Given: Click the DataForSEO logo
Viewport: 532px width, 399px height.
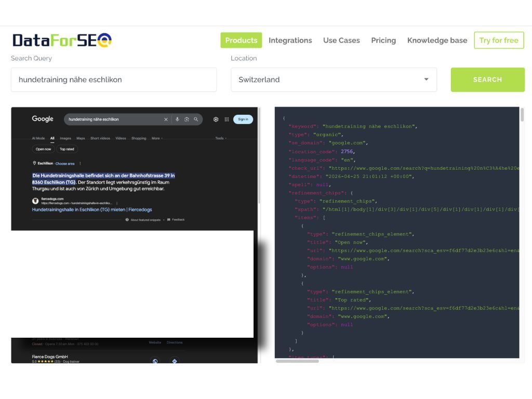Looking at the screenshot, I should (x=62, y=40).
